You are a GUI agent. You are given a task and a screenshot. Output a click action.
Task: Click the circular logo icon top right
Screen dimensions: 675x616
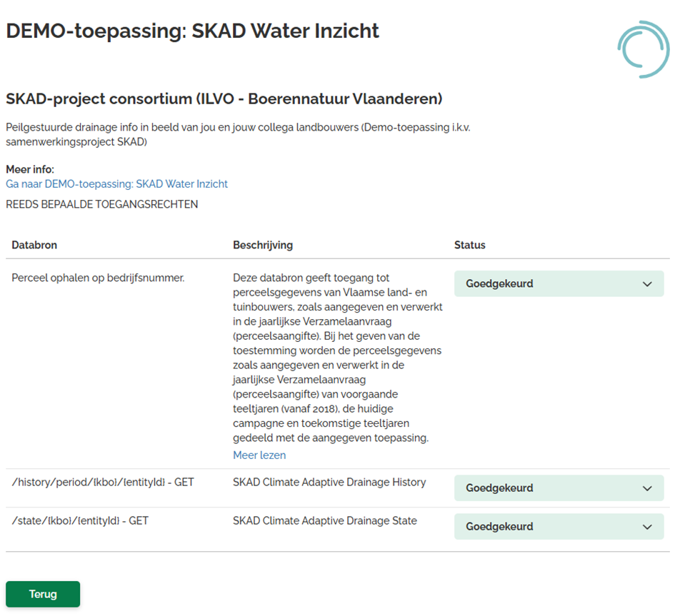pyautogui.click(x=644, y=49)
